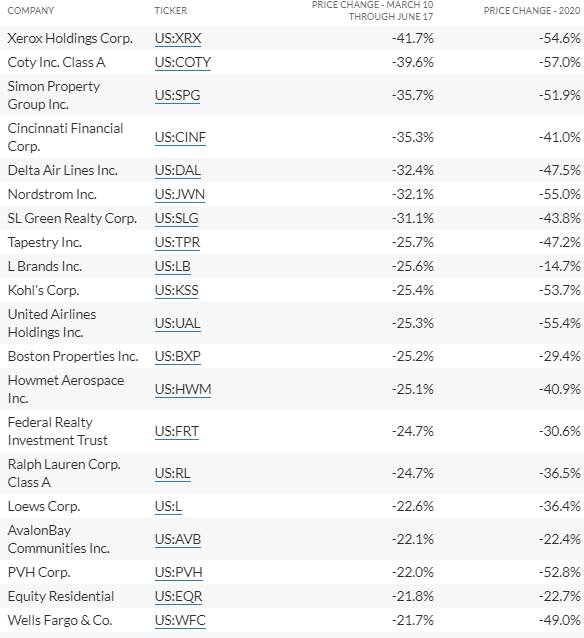This screenshot has height=638, width=584.
Task: Open the US:EQR ticker link
Action: pyautogui.click(x=179, y=596)
